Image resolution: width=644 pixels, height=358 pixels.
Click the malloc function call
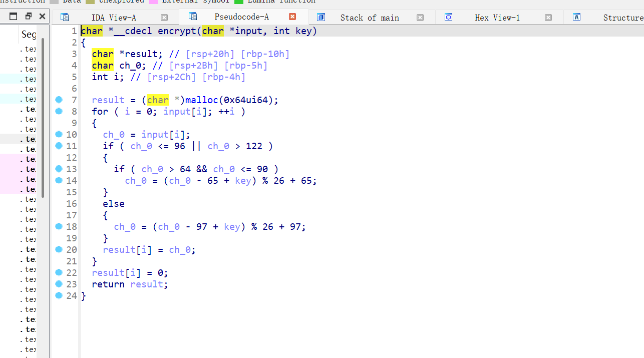[202, 100]
